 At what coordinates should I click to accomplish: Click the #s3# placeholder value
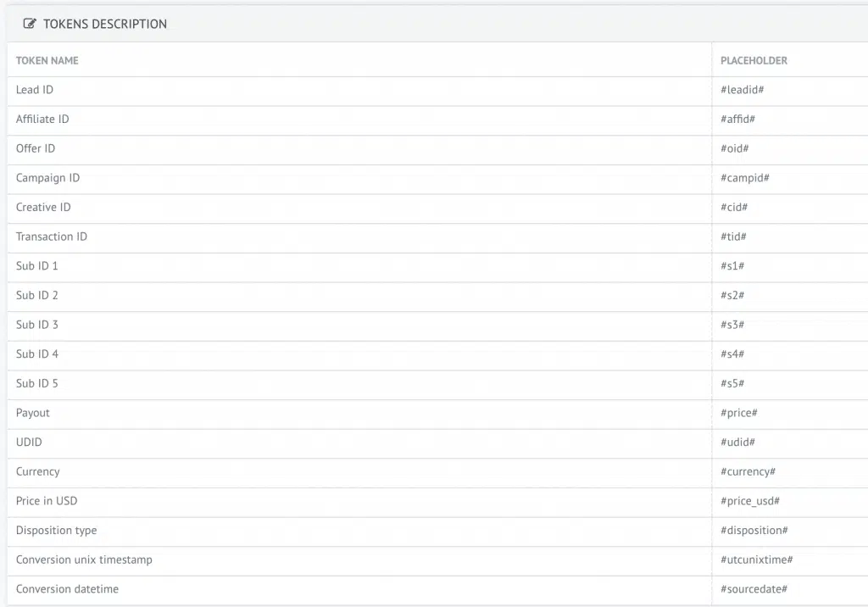732,325
